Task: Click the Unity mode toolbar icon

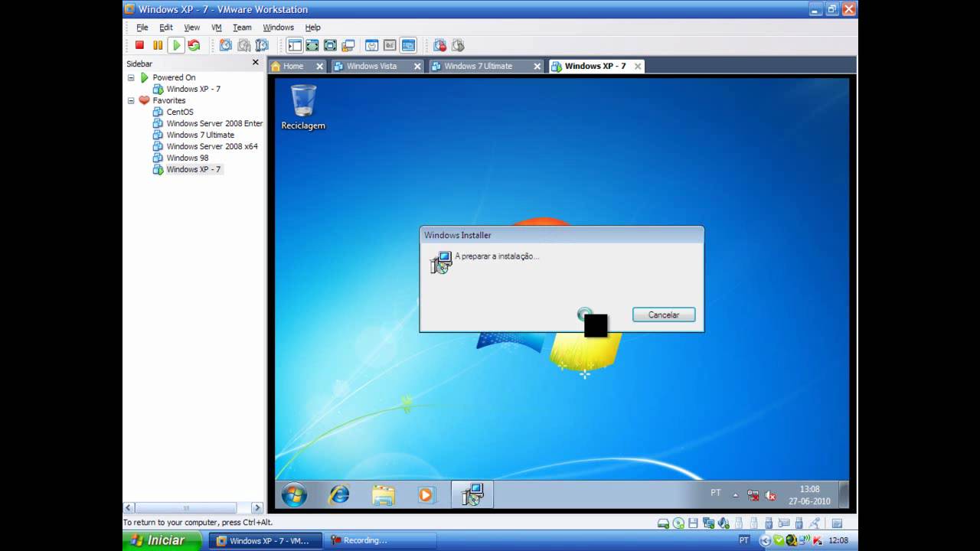Action: (348, 45)
